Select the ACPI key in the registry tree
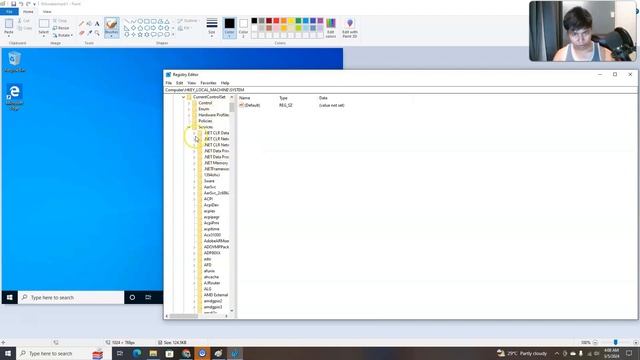This screenshot has height=360, width=640. pos(208,199)
